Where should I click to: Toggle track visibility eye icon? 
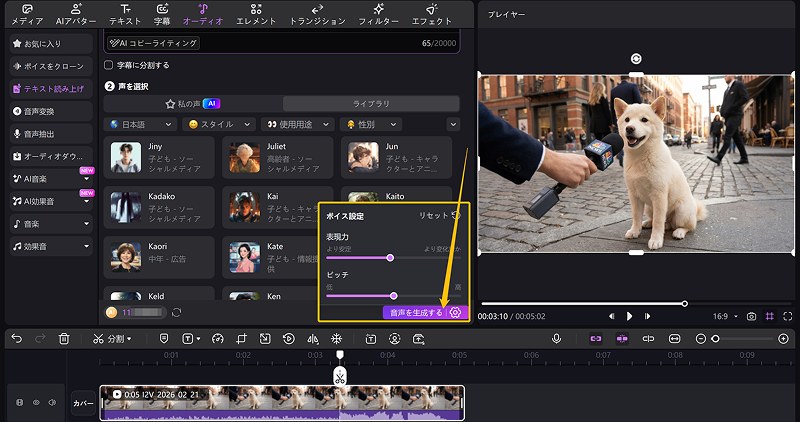36,402
